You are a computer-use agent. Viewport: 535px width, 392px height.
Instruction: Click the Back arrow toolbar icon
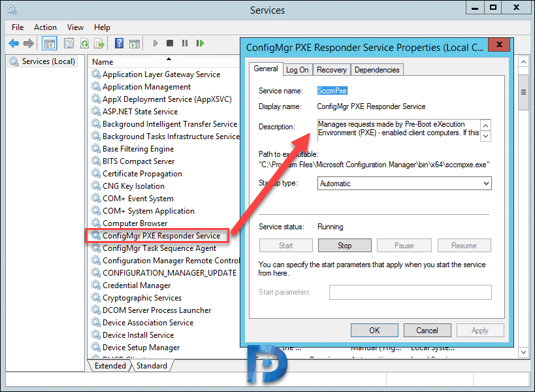tap(14, 43)
